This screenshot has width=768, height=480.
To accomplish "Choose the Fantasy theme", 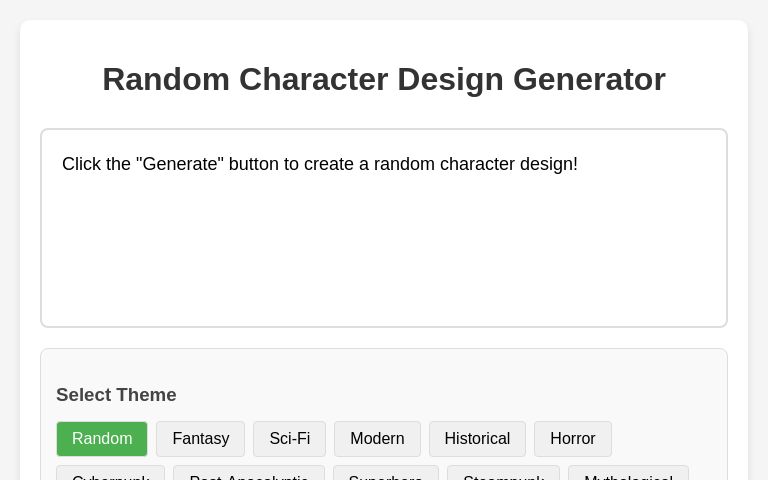I will (x=200, y=439).
